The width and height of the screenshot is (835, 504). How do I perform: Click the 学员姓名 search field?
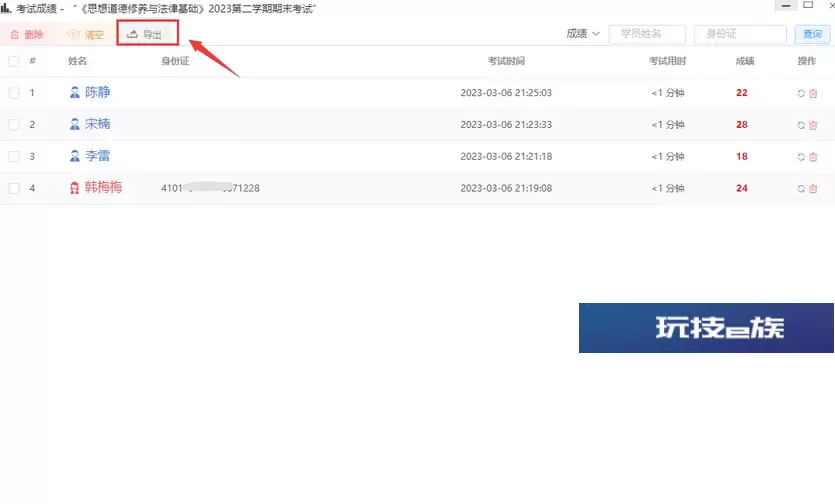pyautogui.click(x=645, y=34)
